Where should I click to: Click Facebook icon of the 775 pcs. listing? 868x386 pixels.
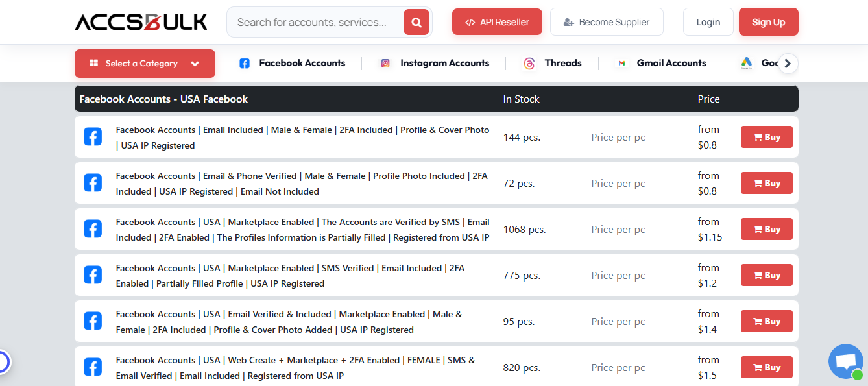point(93,275)
